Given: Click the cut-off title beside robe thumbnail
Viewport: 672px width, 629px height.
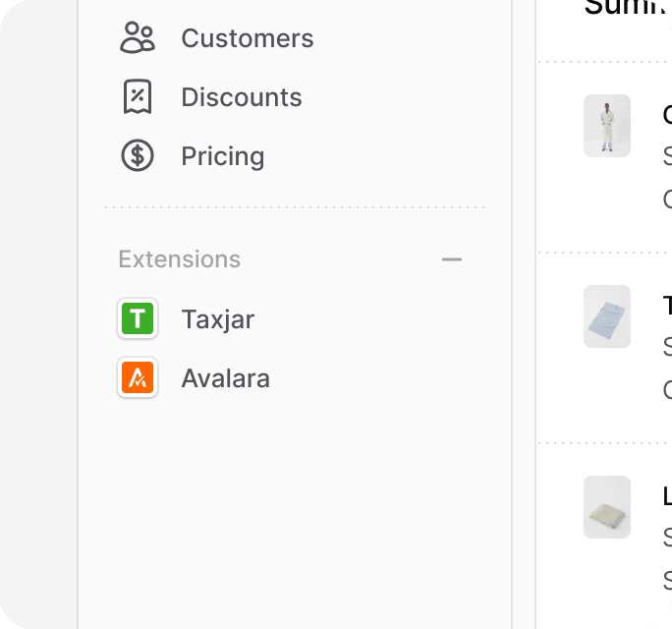Looking at the screenshot, I should 667,115.
